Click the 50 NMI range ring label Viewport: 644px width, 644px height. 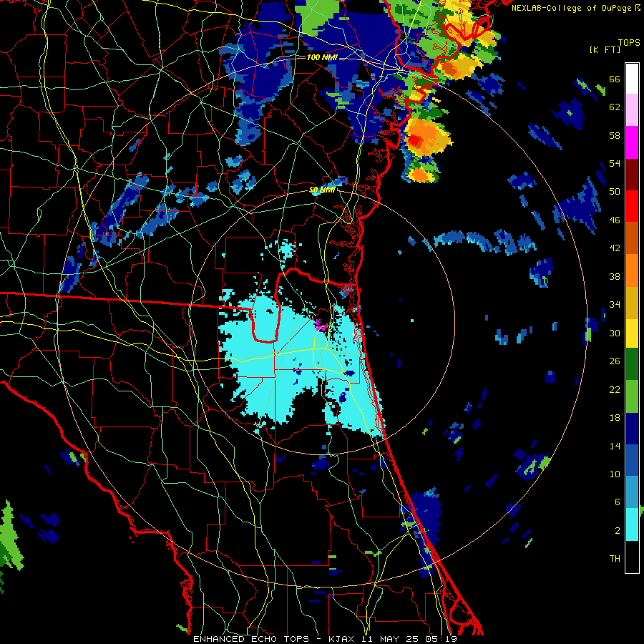(322, 190)
